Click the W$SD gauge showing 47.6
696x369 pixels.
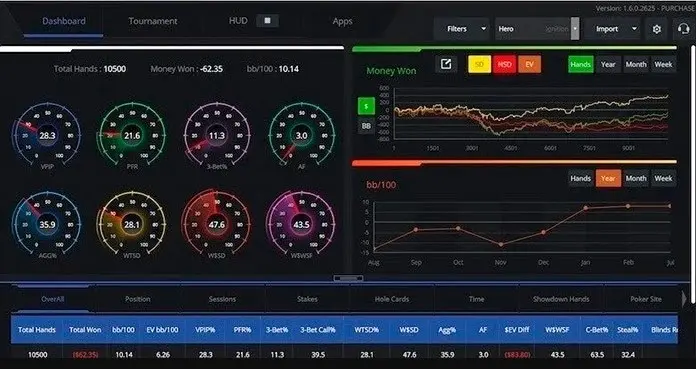tap(217, 225)
